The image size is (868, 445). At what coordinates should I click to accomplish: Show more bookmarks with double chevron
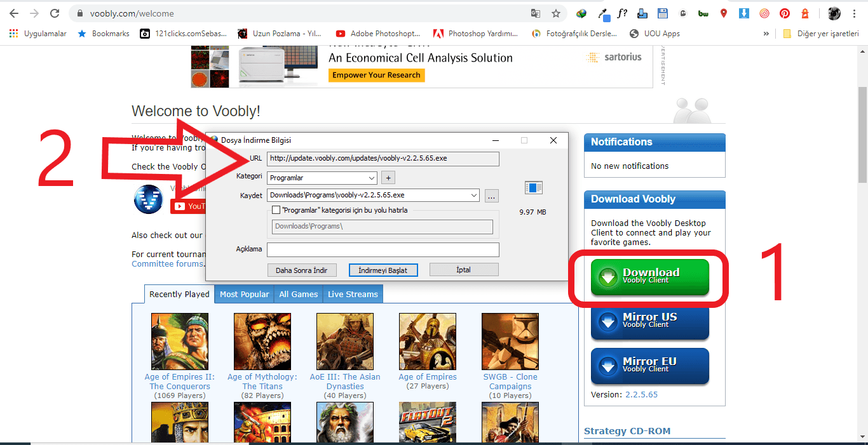(x=766, y=34)
